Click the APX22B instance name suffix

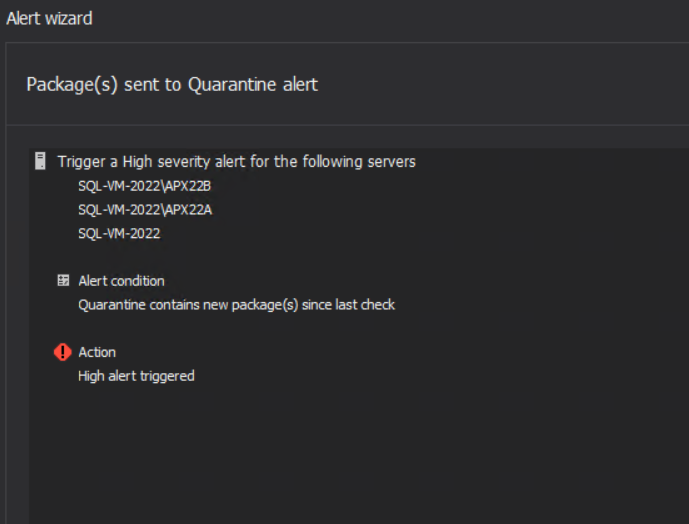[x=188, y=186]
